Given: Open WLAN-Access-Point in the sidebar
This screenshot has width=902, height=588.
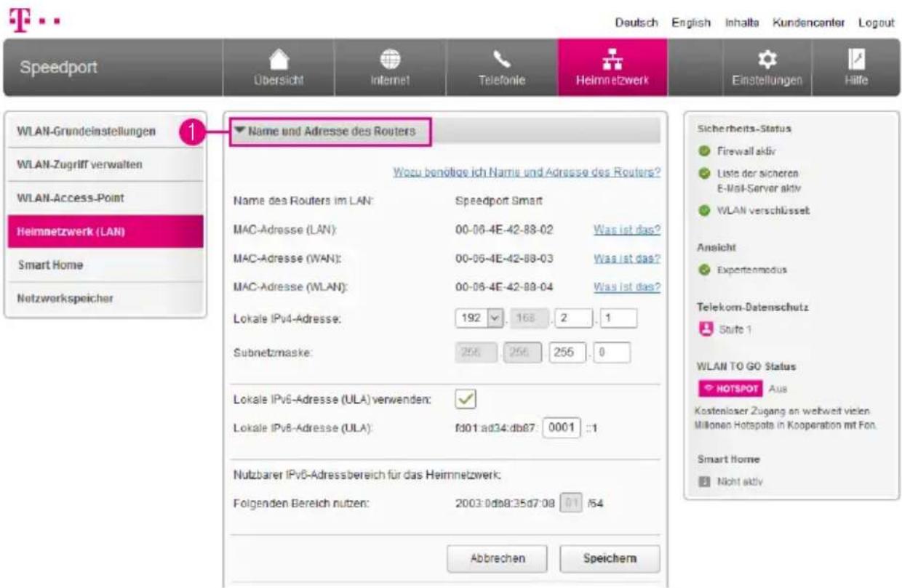Looking at the screenshot, I should (x=105, y=198).
